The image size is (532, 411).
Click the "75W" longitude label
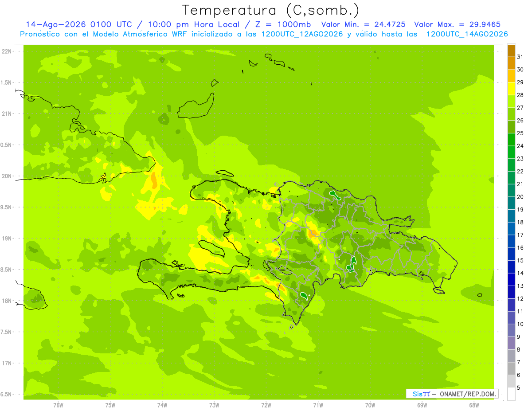click(x=110, y=405)
